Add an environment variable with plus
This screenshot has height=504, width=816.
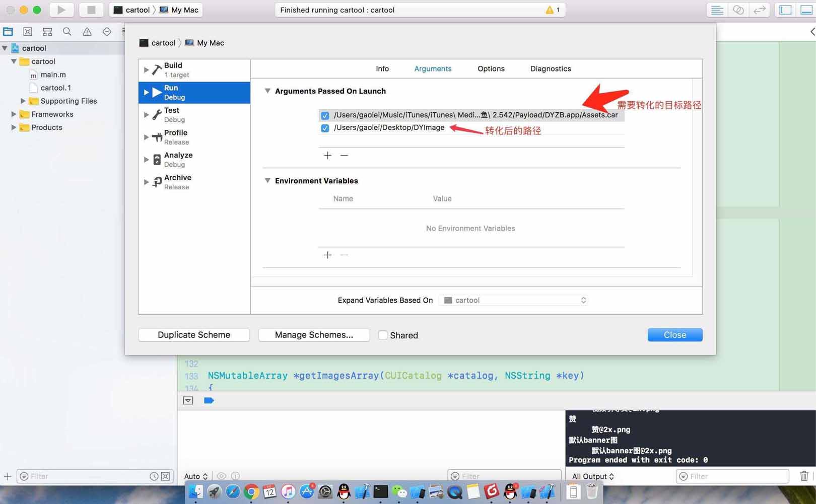click(327, 255)
